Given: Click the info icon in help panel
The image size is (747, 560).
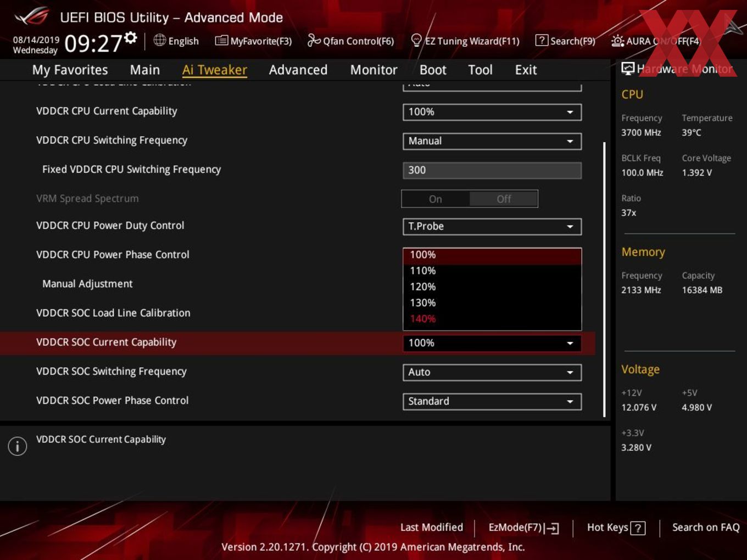Looking at the screenshot, I should (x=18, y=446).
